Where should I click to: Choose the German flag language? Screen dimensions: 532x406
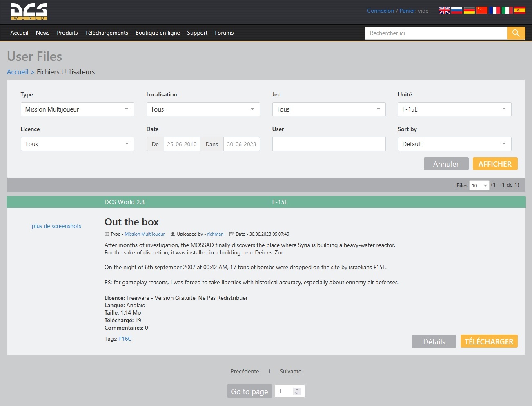pos(470,10)
